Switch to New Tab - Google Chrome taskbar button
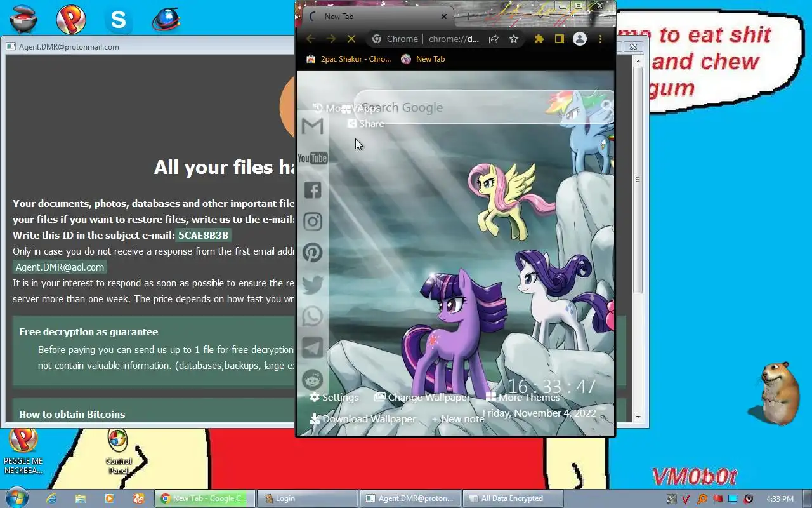 (205, 498)
